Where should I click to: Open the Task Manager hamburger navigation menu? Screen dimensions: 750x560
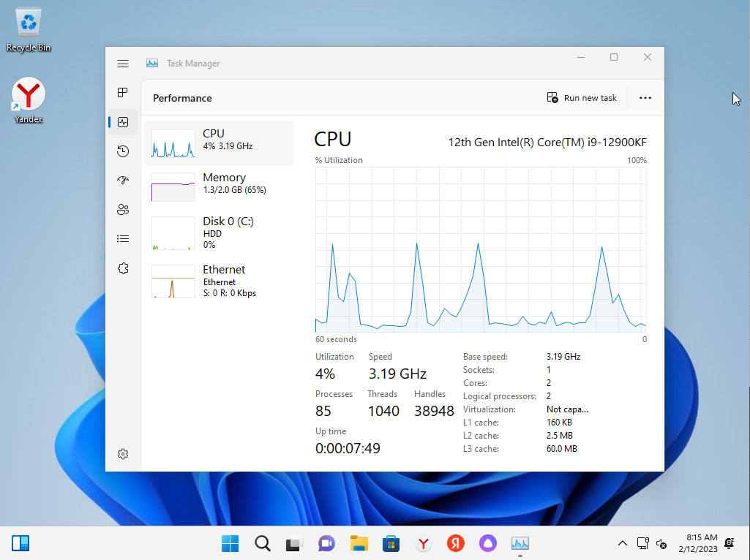[x=123, y=64]
